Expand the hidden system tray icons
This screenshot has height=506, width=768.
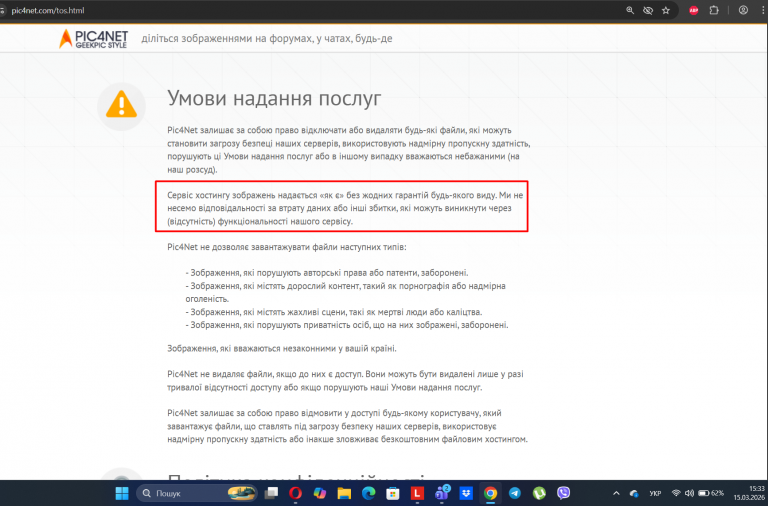point(616,493)
